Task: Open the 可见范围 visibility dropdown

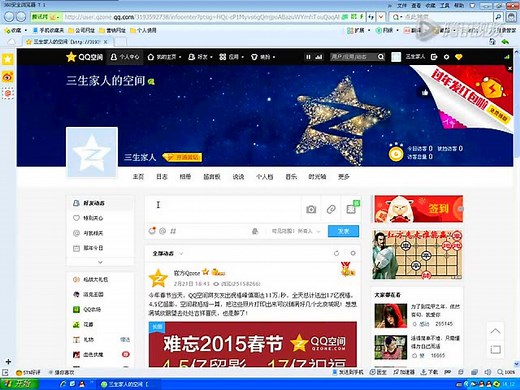Action: 296,231
